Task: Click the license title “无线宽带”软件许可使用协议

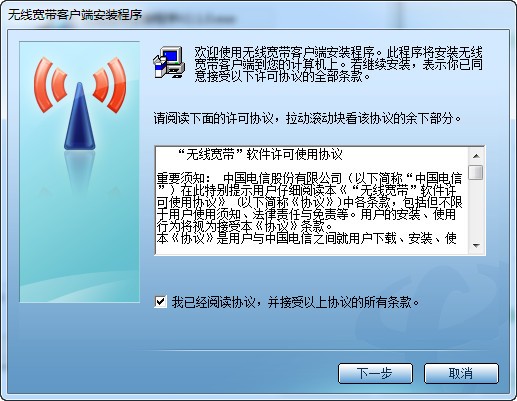Action: click(260, 155)
